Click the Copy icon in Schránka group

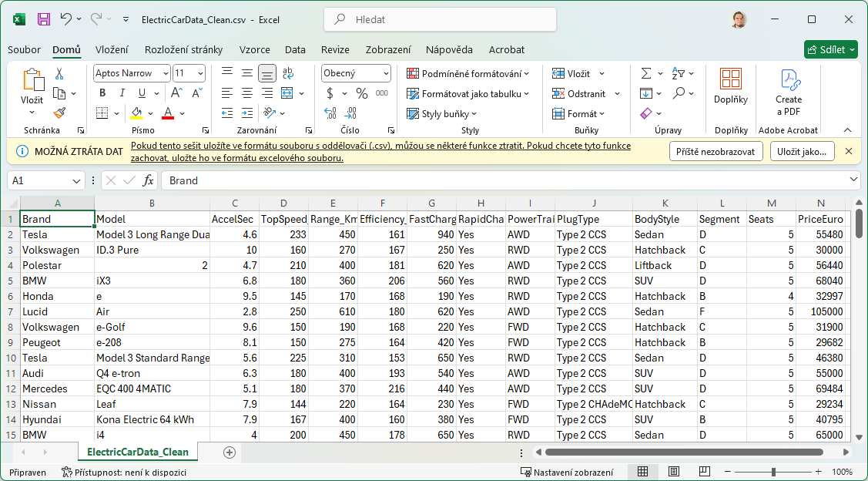click(59, 93)
